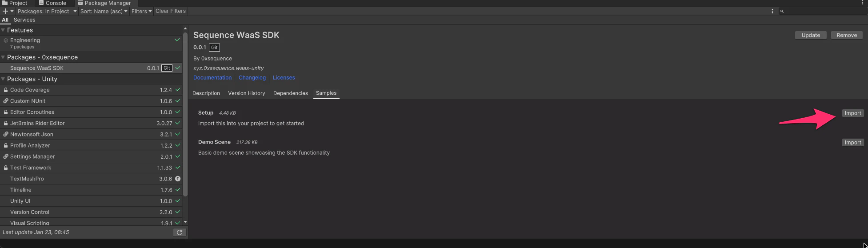This screenshot has height=248, width=868.
Task: Collapse the Packages - Unity section
Action: [3, 79]
